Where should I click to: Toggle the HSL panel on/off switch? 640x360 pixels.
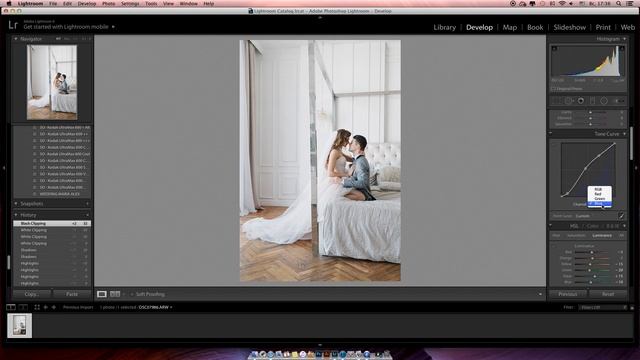pos(551,225)
